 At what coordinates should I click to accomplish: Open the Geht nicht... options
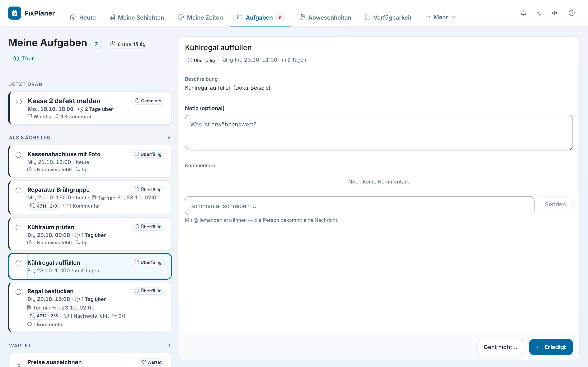[500, 347]
